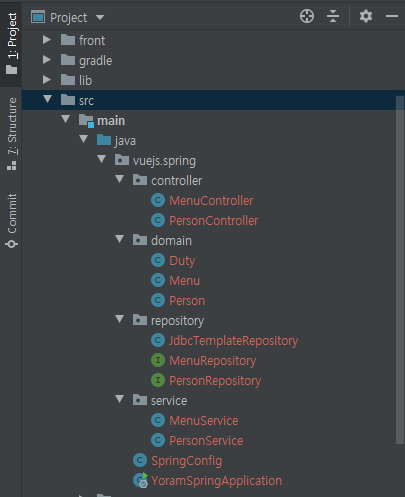Select the java folder label

coord(125,141)
